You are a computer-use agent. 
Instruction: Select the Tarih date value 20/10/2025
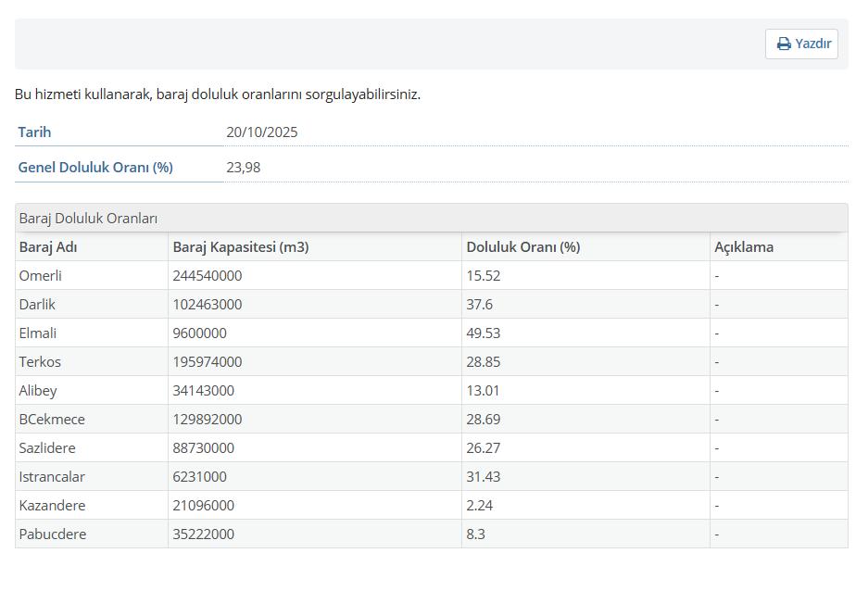pyautogui.click(x=262, y=132)
